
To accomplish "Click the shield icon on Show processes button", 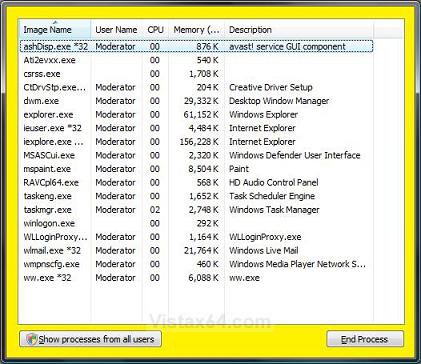I will [x=32, y=339].
